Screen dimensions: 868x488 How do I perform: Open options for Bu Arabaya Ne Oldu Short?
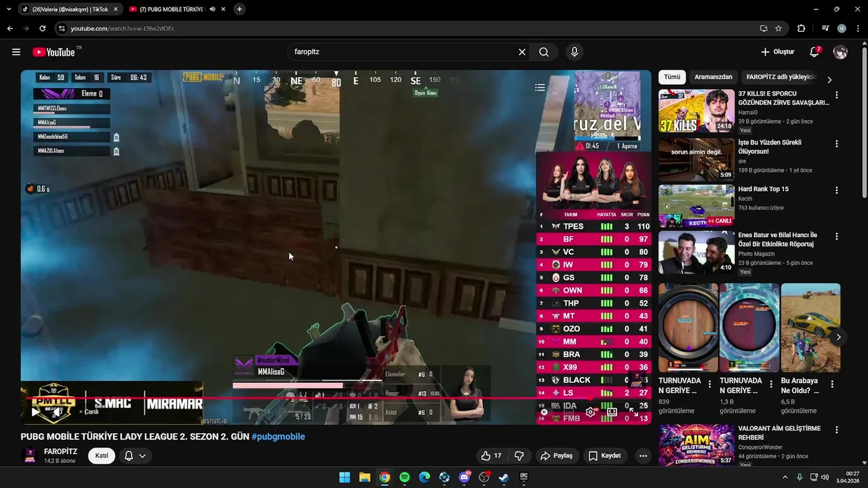832,384
